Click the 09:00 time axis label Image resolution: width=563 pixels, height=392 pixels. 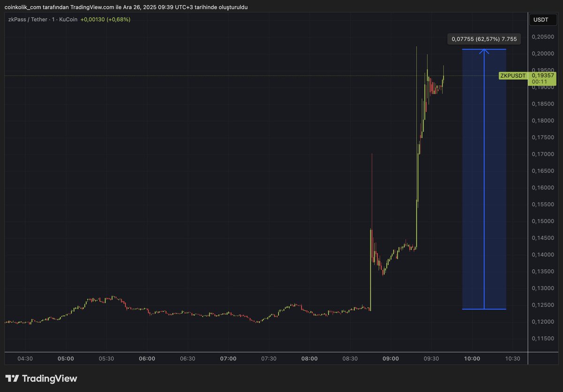point(390,359)
